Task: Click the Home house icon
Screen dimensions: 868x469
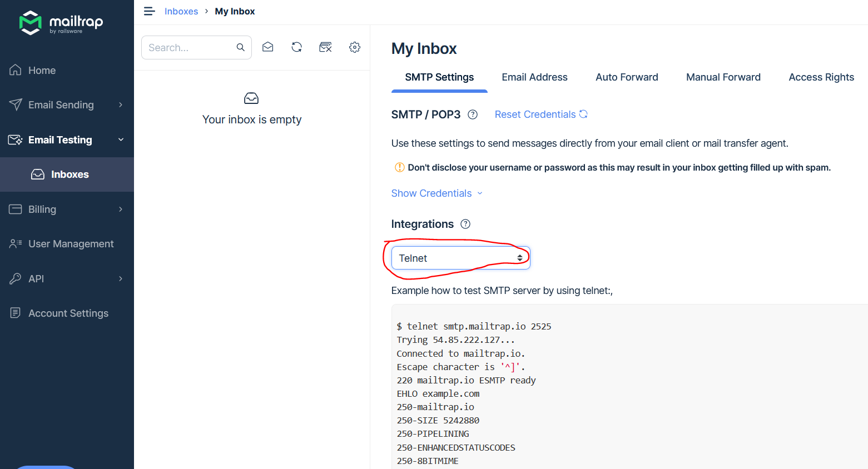Action: [16, 70]
